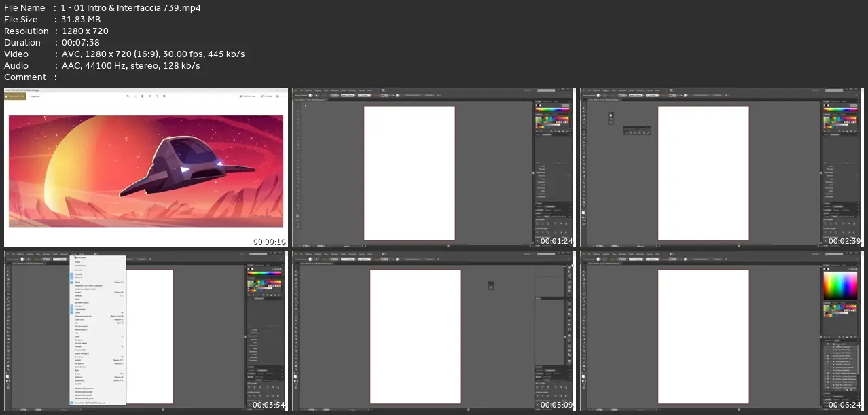The image size is (868, 415).
Task: Open the thumbnail stamped 00:05:09
Action: (433, 331)
